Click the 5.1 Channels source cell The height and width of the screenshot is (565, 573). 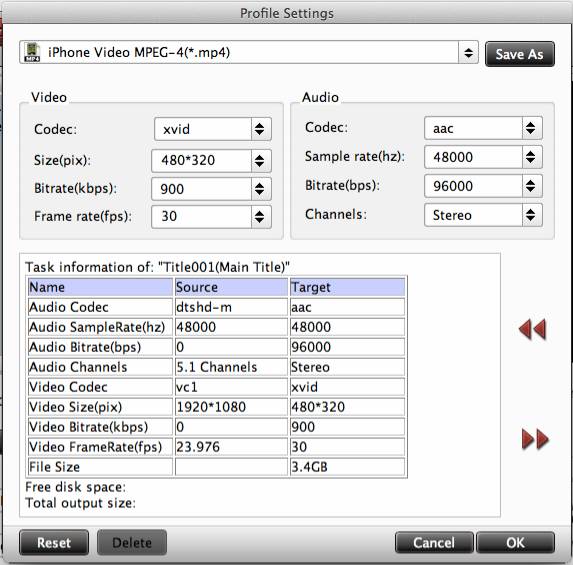coord(231,367)
